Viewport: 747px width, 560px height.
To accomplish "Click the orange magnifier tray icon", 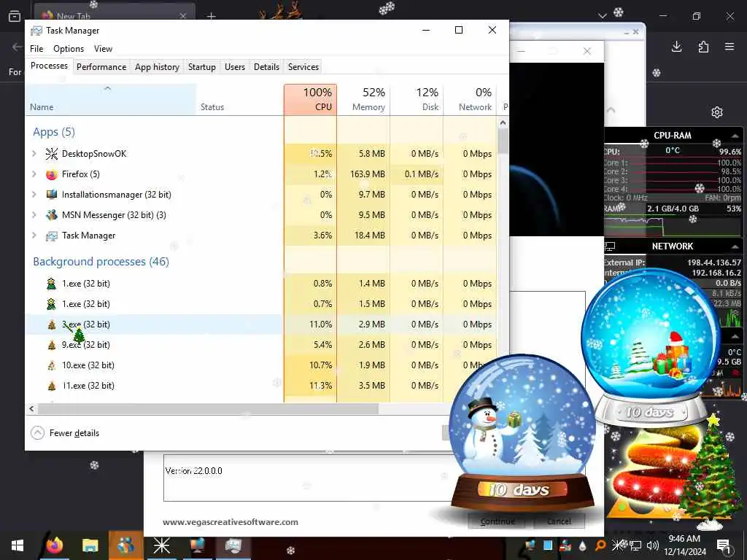I will pos(601,545).
